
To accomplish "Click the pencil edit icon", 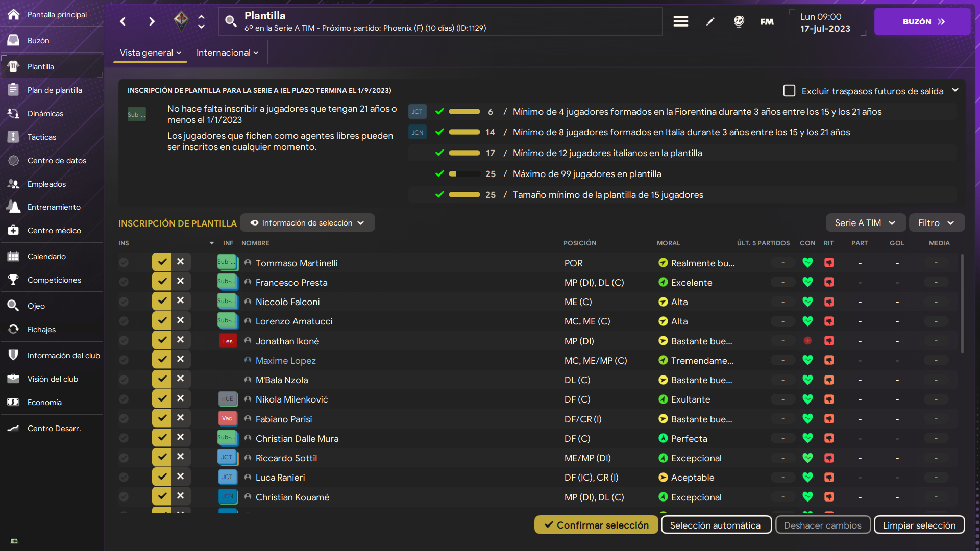I will [710, 21].
